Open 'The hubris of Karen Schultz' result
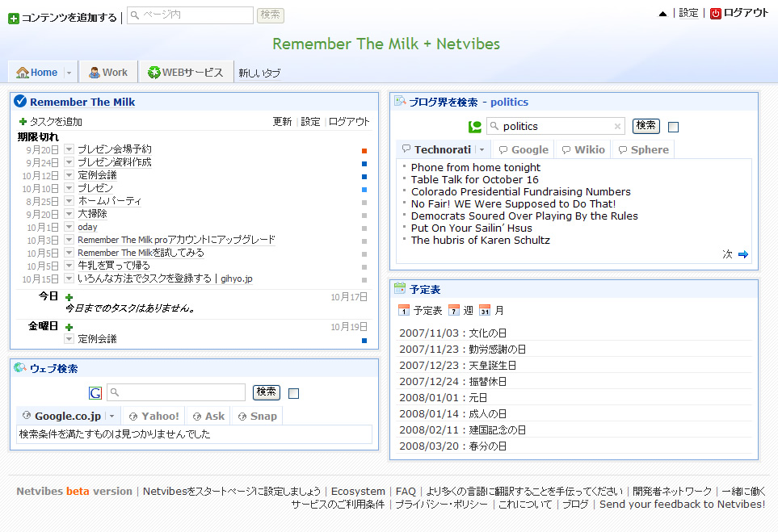778x532 pixels. 481,241
